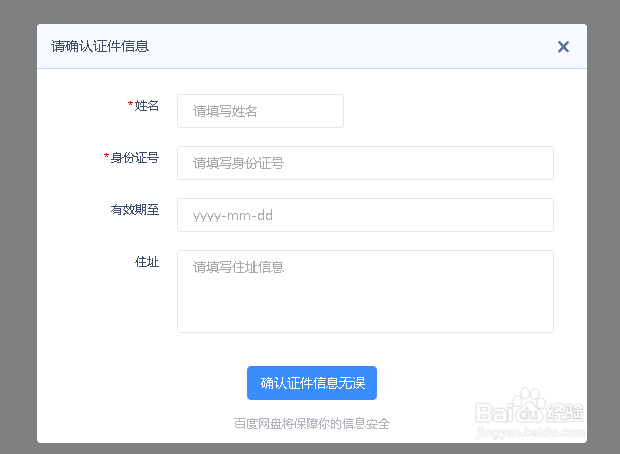Click the 姓名 label
The height and width of the screenshot is (454, 620).
click(147, 106)
